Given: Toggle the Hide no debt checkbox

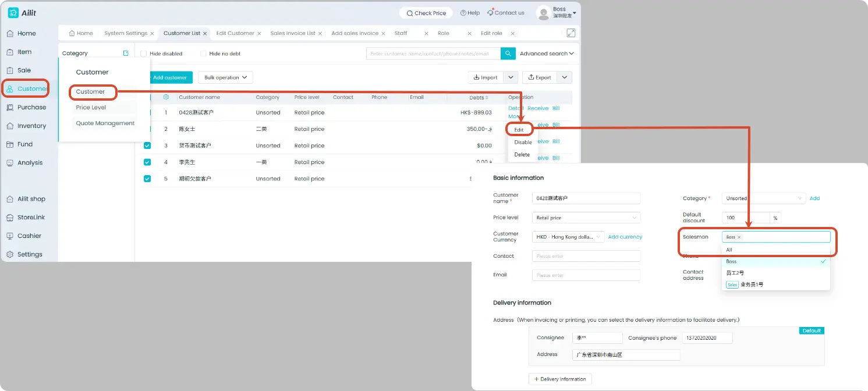Looking at the screenshot, I should pyautogui.click(x=203, y=54).
